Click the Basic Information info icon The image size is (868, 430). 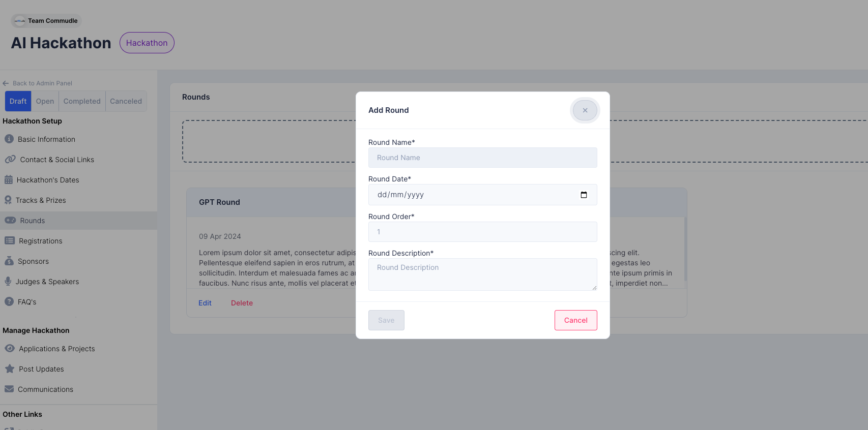click(x=9, y=139)
